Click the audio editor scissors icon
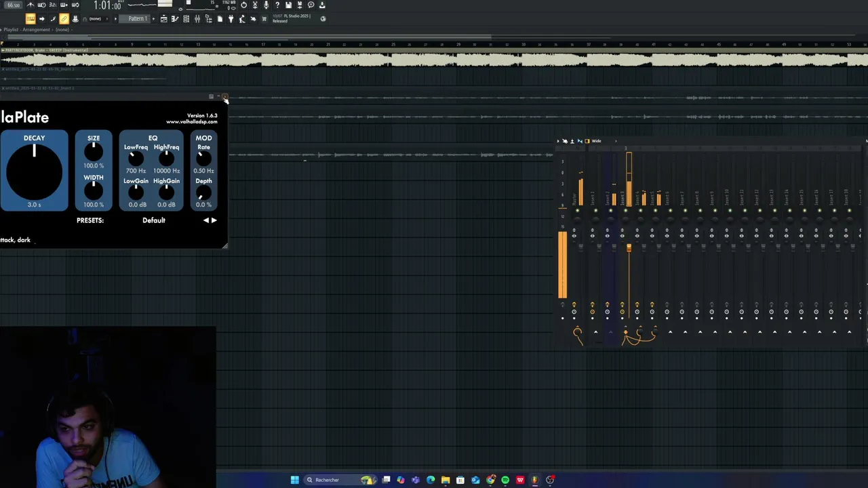868x488 pixels. (255, 5)
